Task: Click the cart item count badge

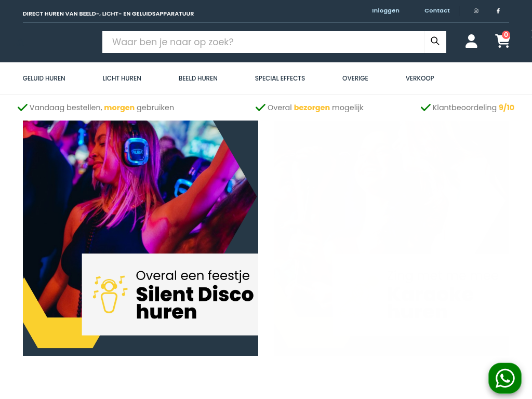Action: pyautogui.click(x=506, y=35)
